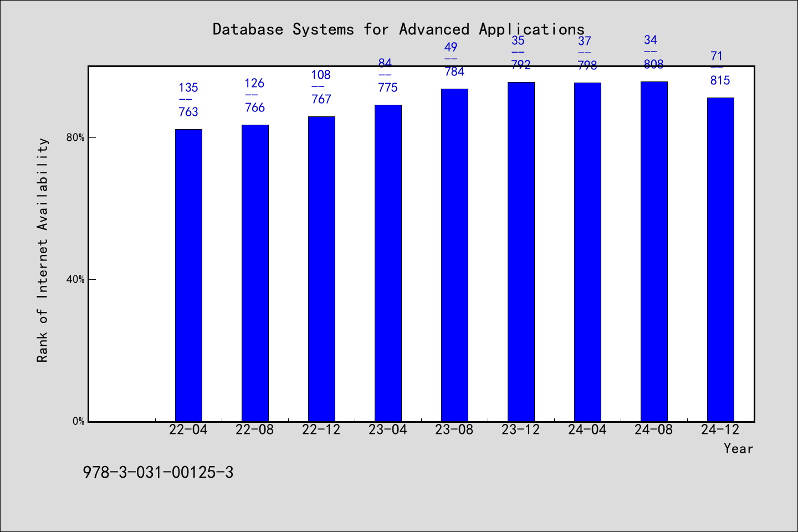798x532 pixels.
Task: Click the 24-04 axis label
Action: click(587, 429)
